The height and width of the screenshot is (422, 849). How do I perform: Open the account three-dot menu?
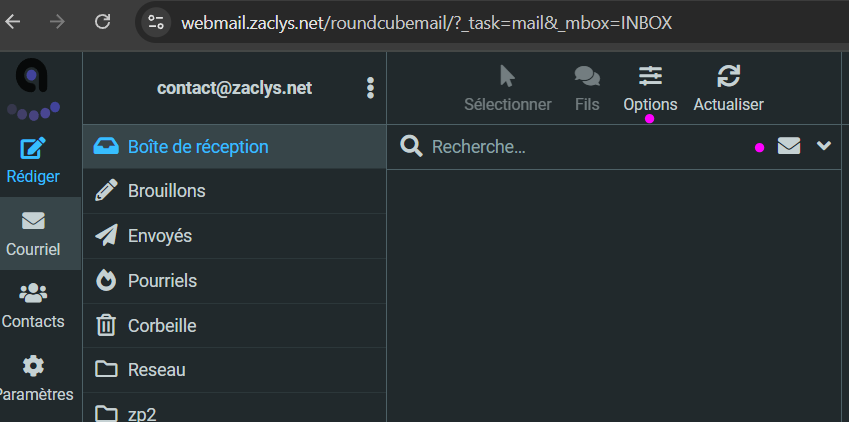(370, 88)
